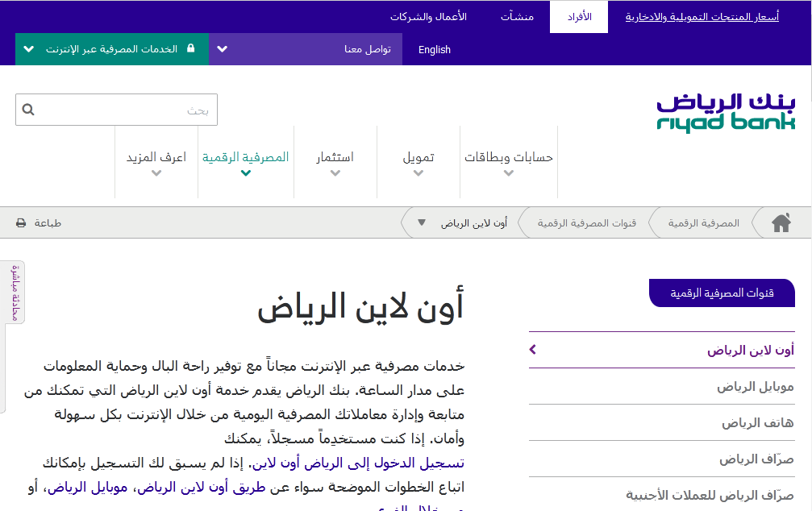Open تسجيل الدخول إلى الرياض أون لاين link
Image resolution: width=812 pixels, height=511 pixels.
click(x=358, y=463)
